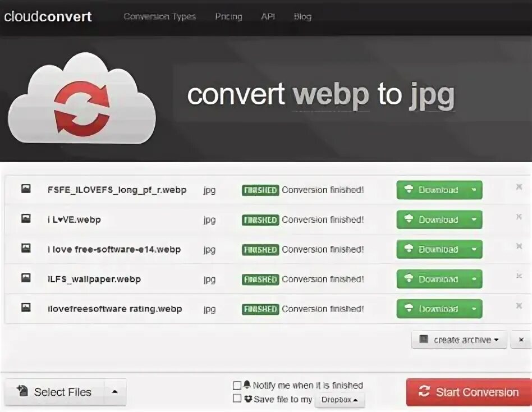532x412 pixels.
Task: Select file name i L♥VE.webp
Action: [74, 219]
